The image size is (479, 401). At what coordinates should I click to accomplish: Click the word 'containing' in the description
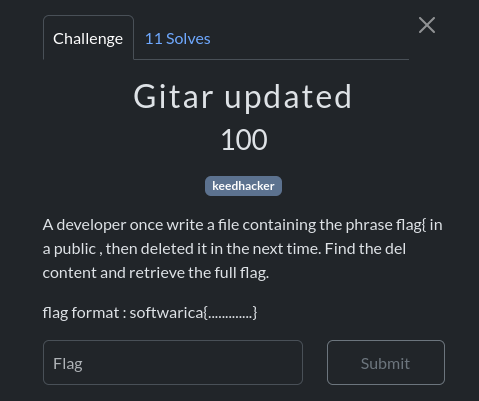pos(279,225)
